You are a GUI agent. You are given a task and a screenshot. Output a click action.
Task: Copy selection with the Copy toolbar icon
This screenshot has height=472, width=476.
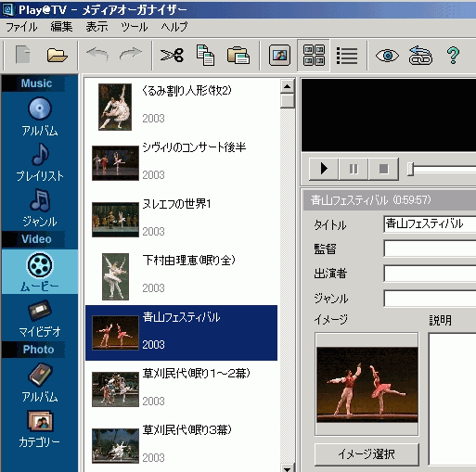point(205,55)
